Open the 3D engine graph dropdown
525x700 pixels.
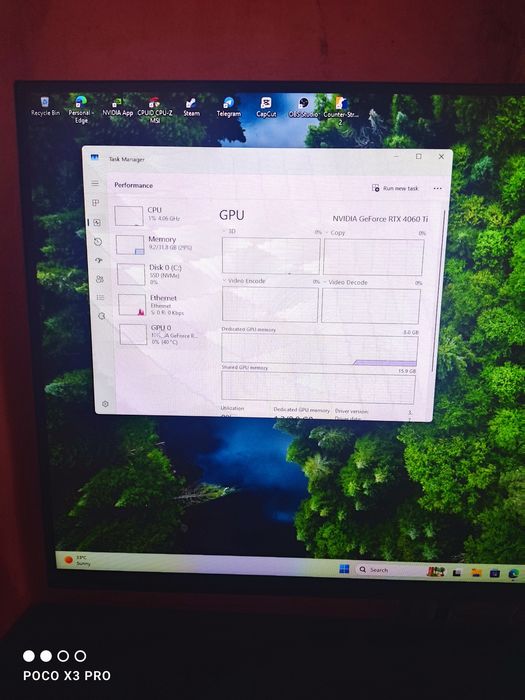tap(229, 231)
